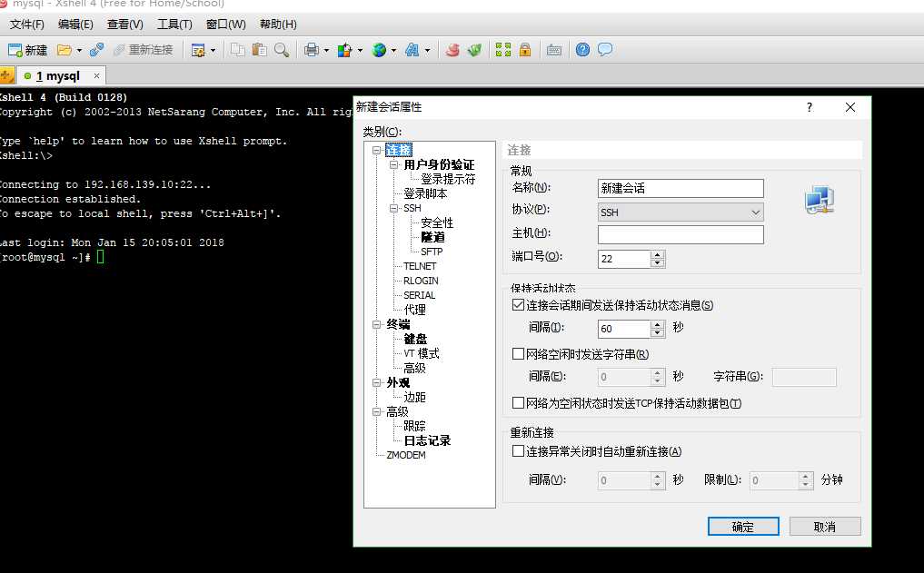This screenshot has width=924, height=573.
Task: Click the Paste clipboard toolbar icon
Action: pos(259,50)
